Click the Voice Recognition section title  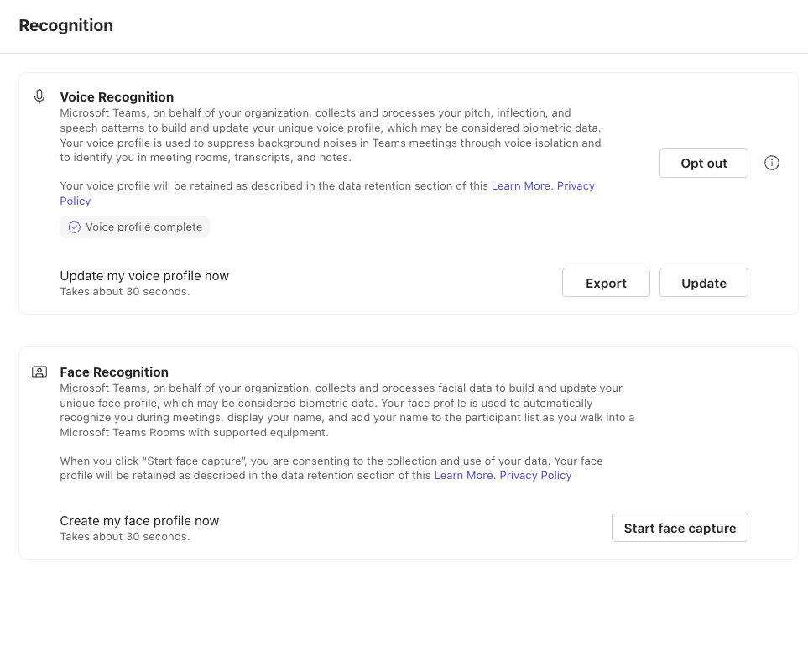tap(117, 96)
